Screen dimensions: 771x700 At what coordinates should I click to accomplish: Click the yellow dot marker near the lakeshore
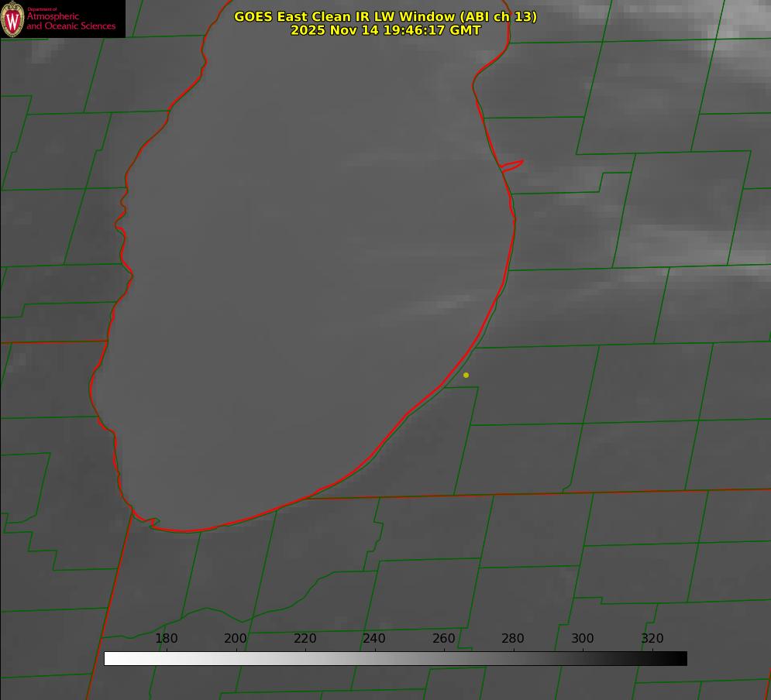pos(466,376)
